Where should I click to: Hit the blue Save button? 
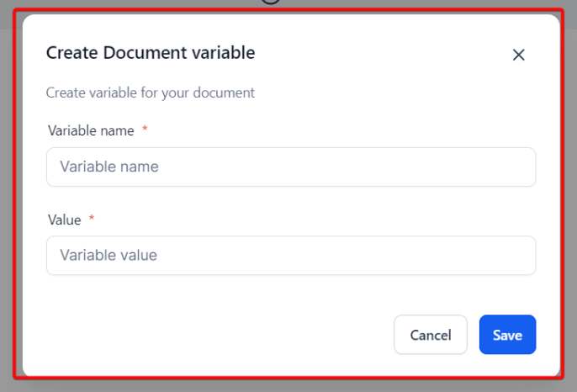(507, 335)
